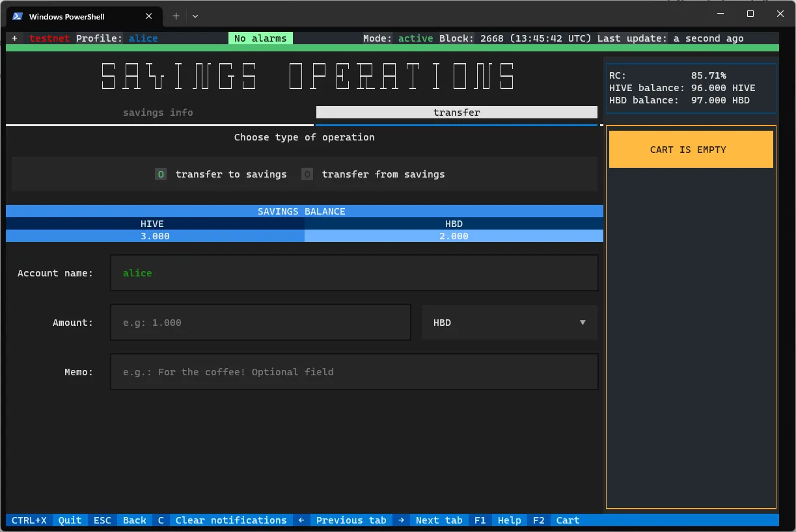Click the Memo input field
796x532 pixels.
click(x=354, y=372)
